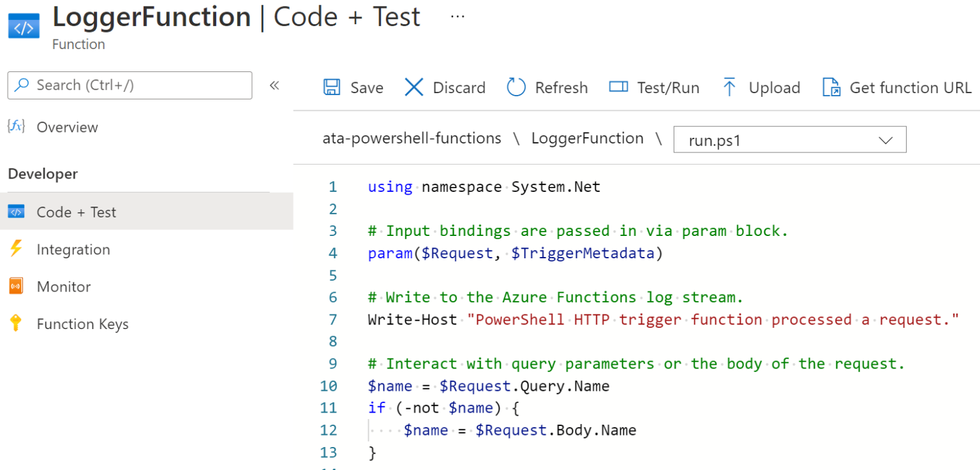Open the ata-powershell-functions breadcrumb
Image resolution: width=980 pixels, height=470 pixels.
412,138
